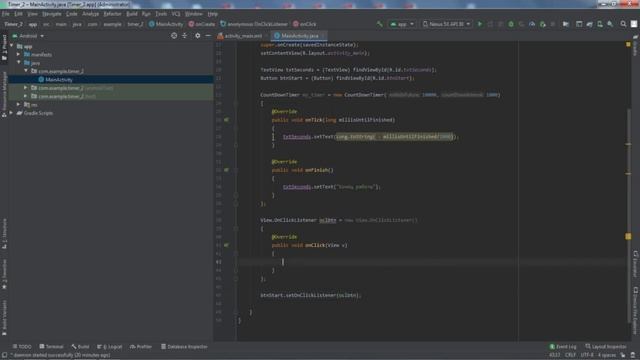This screenshot has height=360, width=640.
Task: Open the Build Variants side tab
Action: coord(4,318)
